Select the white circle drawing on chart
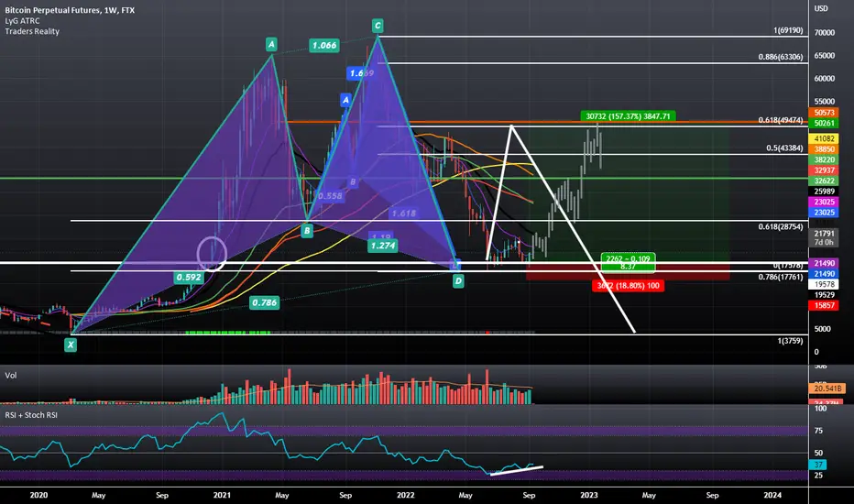This screenshot has width=854, height=504. coord(212,253)
